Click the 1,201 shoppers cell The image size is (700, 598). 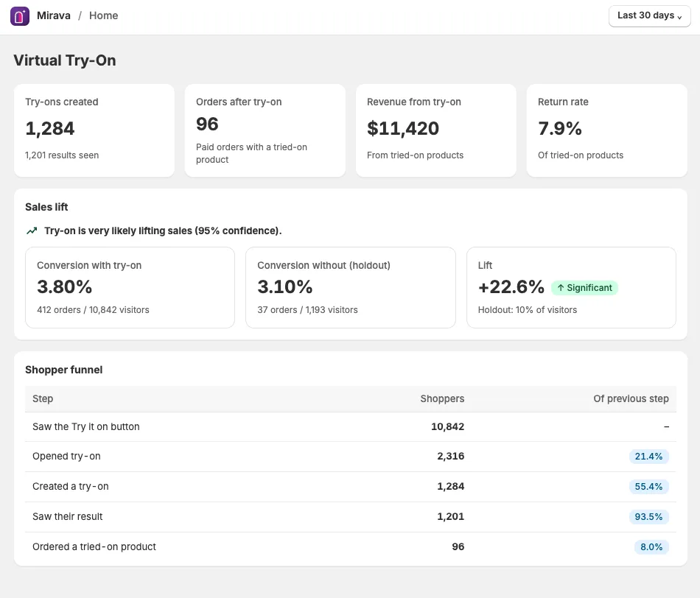450,516
